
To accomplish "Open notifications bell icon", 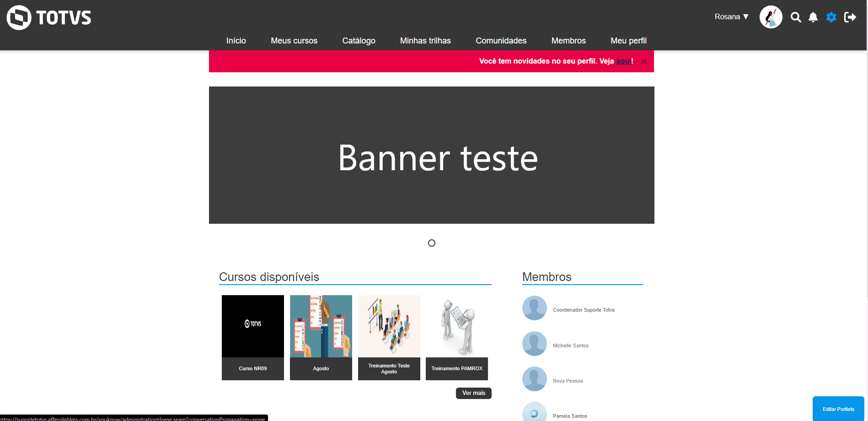I will 813,17.
